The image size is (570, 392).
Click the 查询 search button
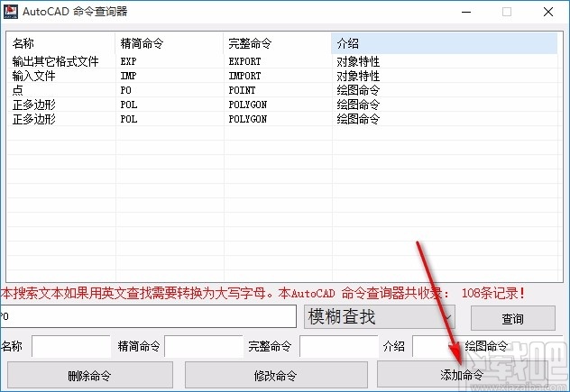[513, 318]
